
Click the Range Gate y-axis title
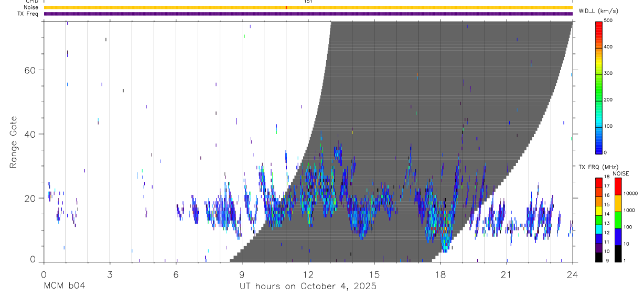click(13, 143)
